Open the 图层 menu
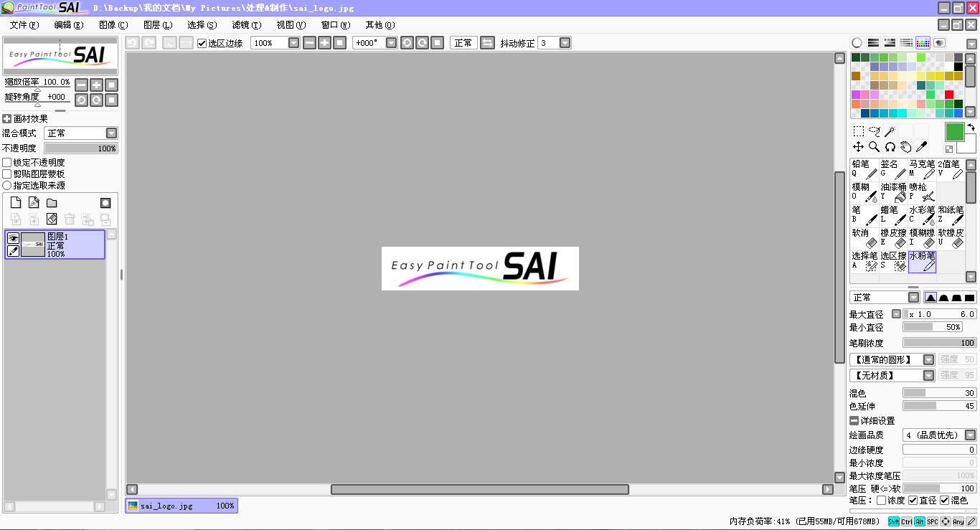Viewport: 980px width, 530px height. click(157, 25)
